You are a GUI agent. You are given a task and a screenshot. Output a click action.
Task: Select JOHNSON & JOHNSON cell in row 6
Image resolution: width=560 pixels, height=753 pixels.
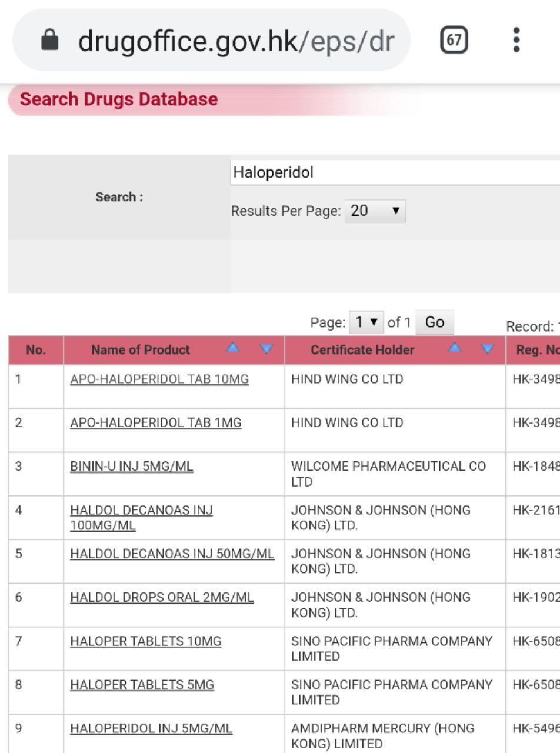pos(395,605)
